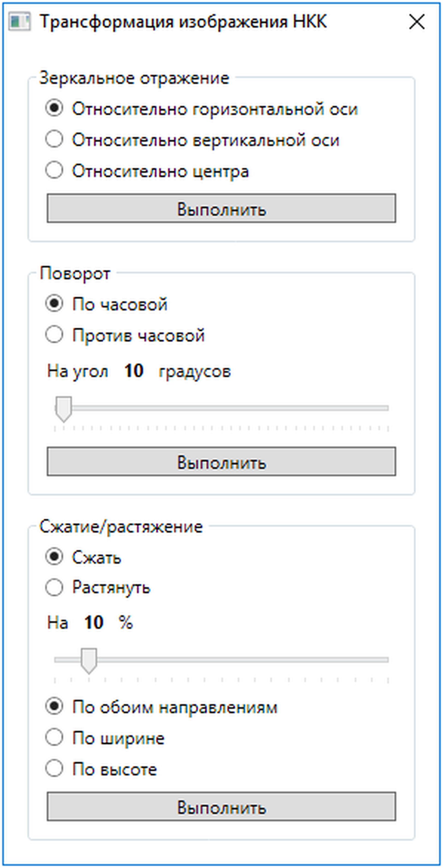Viewport: 443px width, 868px height.
Task: Close the Трансформация изображения НКК window
Action: coord(416,22)
